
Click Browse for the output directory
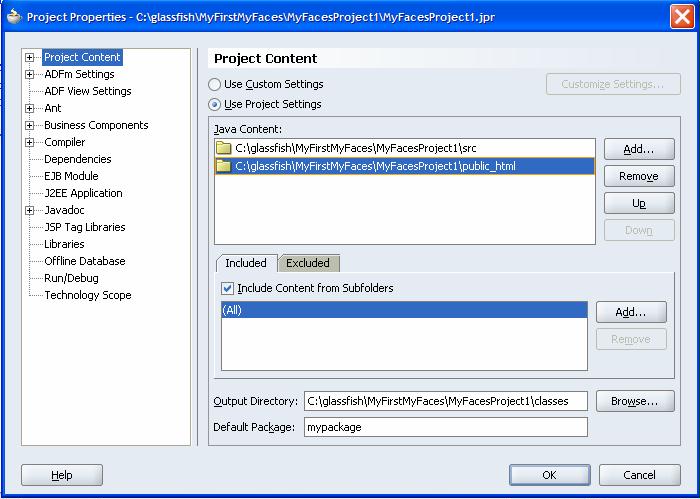[x=637, y=401]
